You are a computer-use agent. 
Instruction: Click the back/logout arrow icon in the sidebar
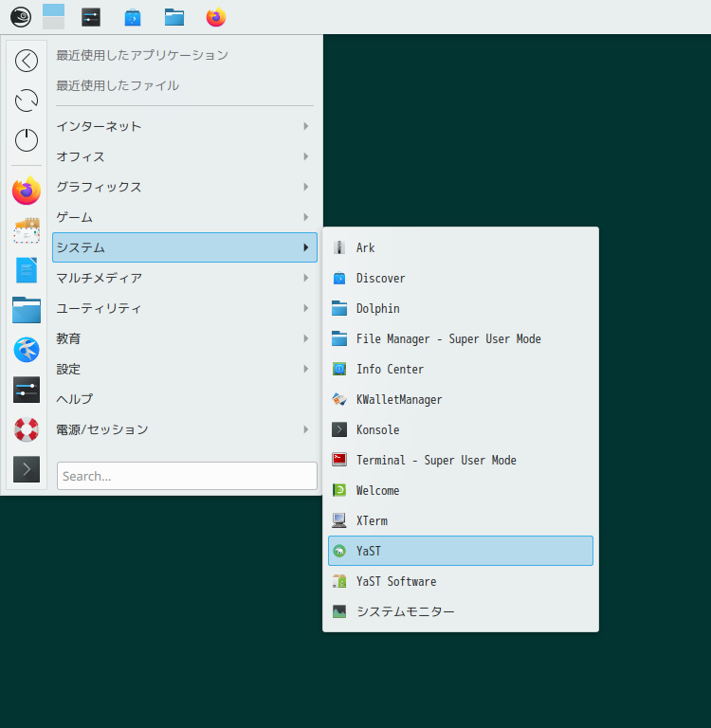click(27, 61)
